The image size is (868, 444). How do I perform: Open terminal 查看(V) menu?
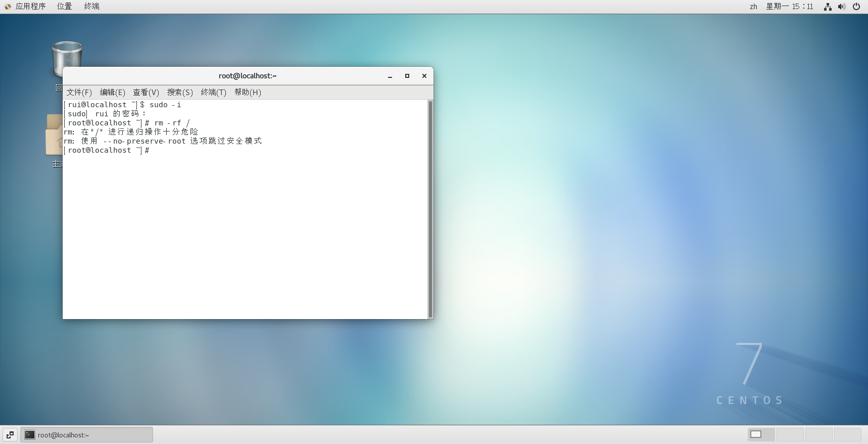tap(146, 92)
